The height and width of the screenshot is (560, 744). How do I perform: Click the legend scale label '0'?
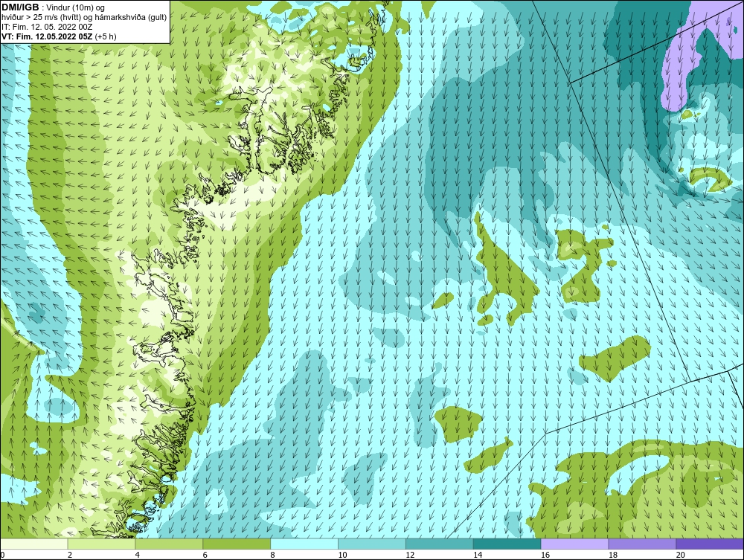tap(2, 555)
